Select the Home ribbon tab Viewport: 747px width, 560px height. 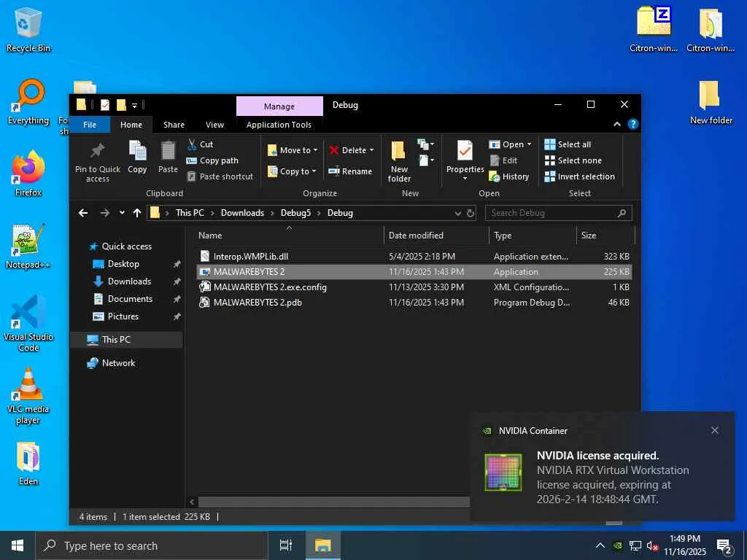131,125
